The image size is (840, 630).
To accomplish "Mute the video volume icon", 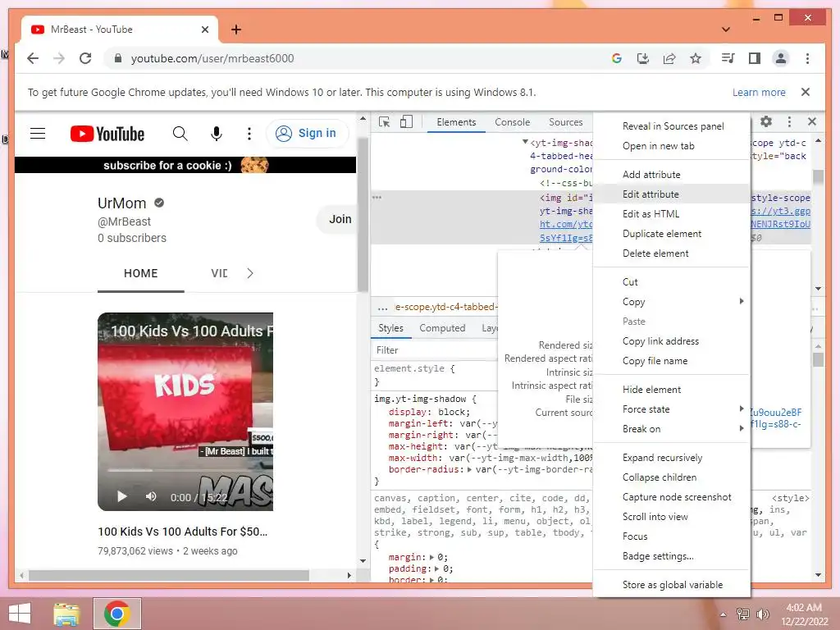I will tap(151, 496).
